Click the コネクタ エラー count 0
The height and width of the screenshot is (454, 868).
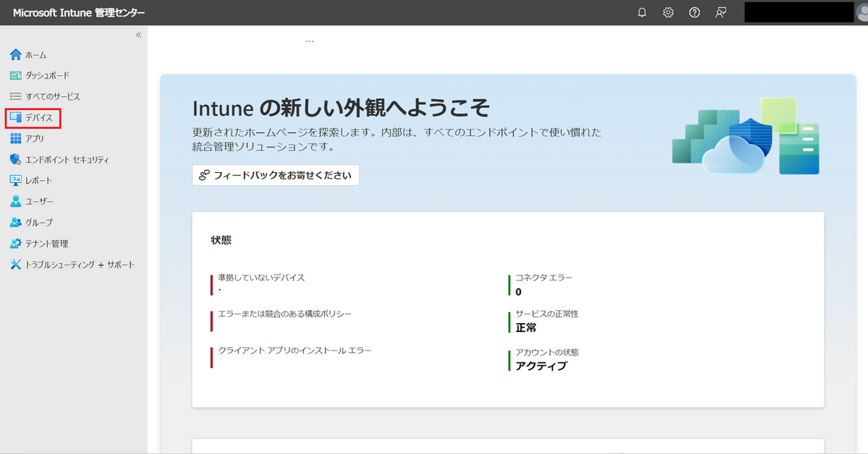click(x=519, y=291)
